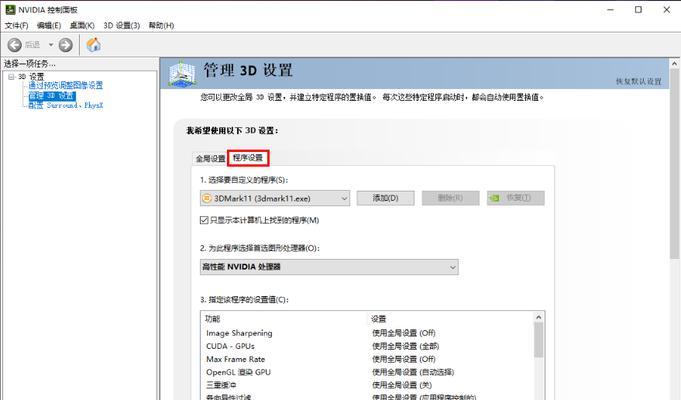Open 高性能 NVIDIA 处理器 dropdown
681x400 pixels.
[x=329, y=267]
